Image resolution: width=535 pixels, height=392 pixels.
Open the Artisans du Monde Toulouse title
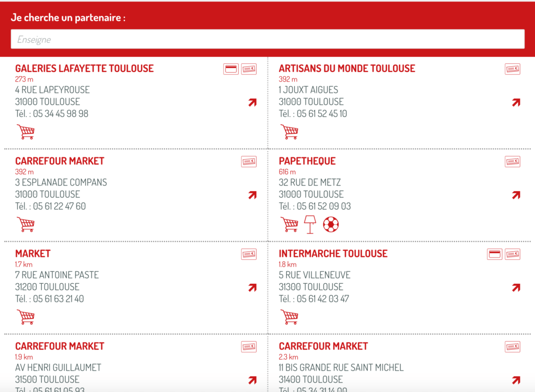347,68
